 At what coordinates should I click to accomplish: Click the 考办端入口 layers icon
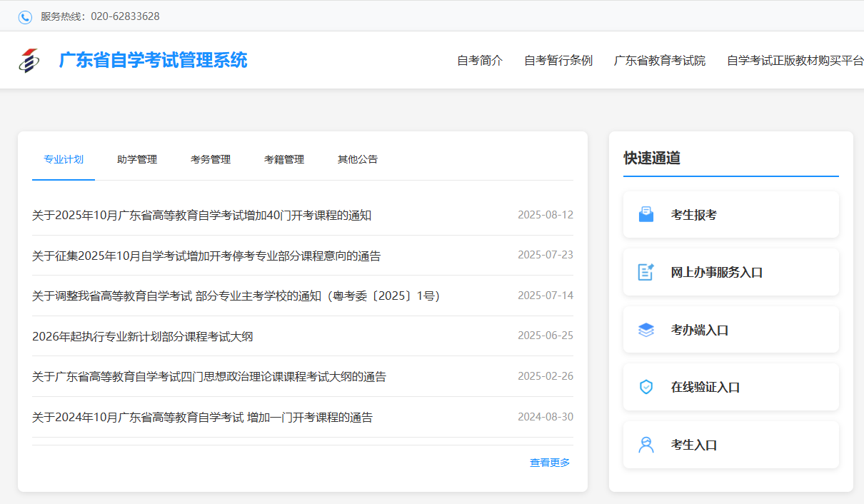tap(646, 330)
